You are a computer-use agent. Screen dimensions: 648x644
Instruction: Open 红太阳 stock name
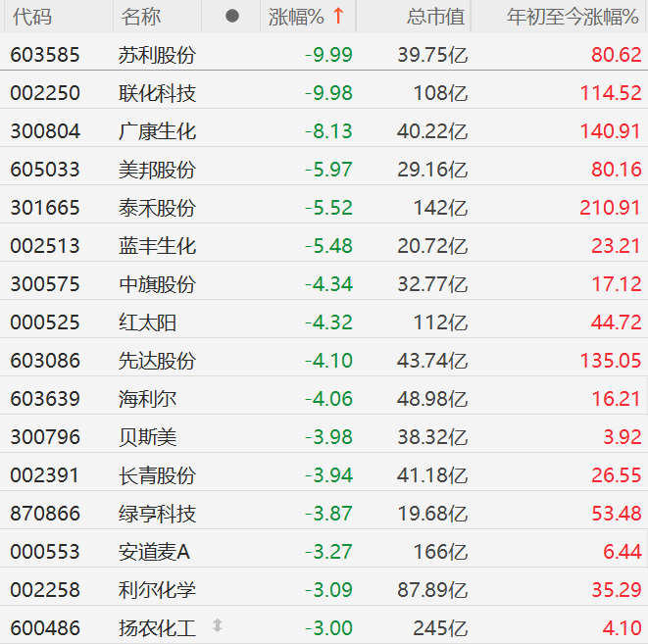click(x=147, y=322)
